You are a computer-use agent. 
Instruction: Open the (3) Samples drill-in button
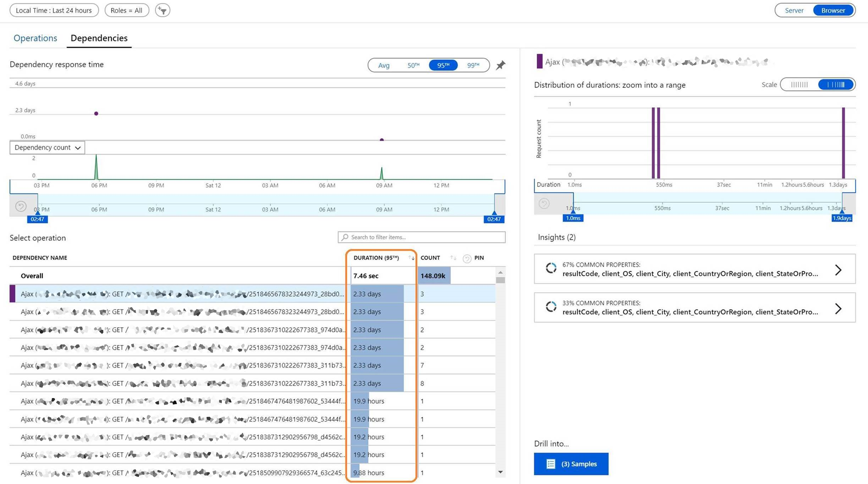[571, 464]
